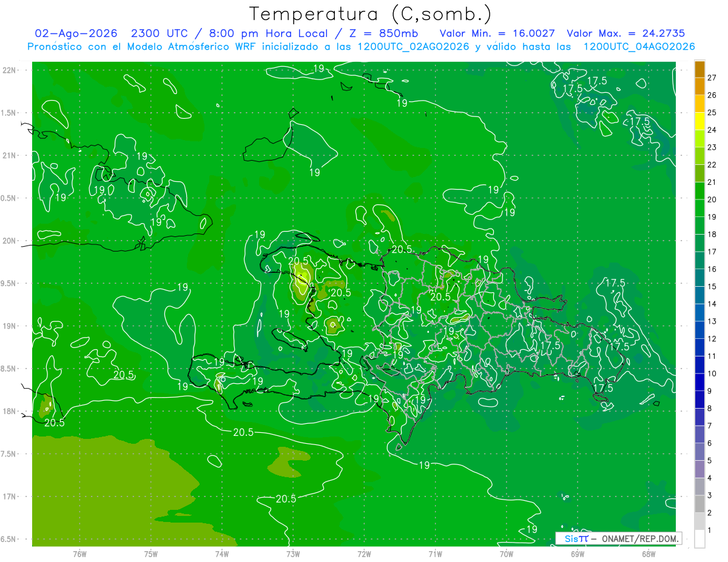Click the legend scale value "7"
The height and width of the screenshot is (562, 728).
click(709, 426)
